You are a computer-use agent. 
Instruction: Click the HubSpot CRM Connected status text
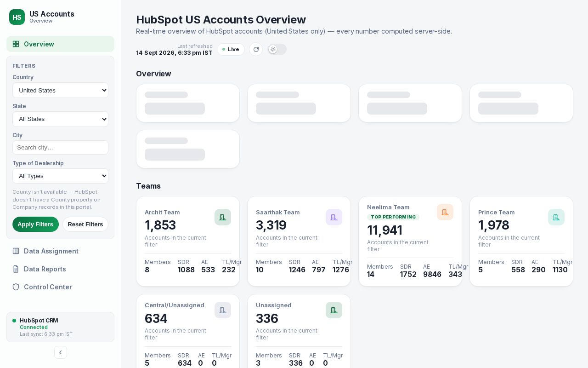click(34, 328)
